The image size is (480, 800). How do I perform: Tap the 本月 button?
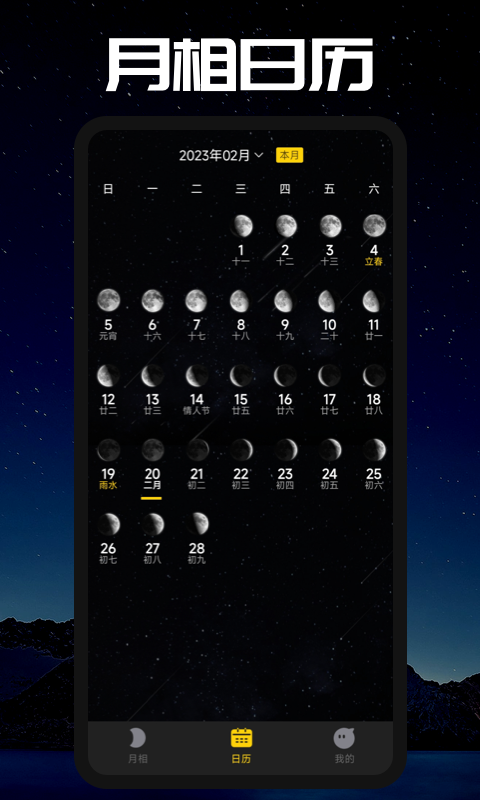click(x=290, y=156)
